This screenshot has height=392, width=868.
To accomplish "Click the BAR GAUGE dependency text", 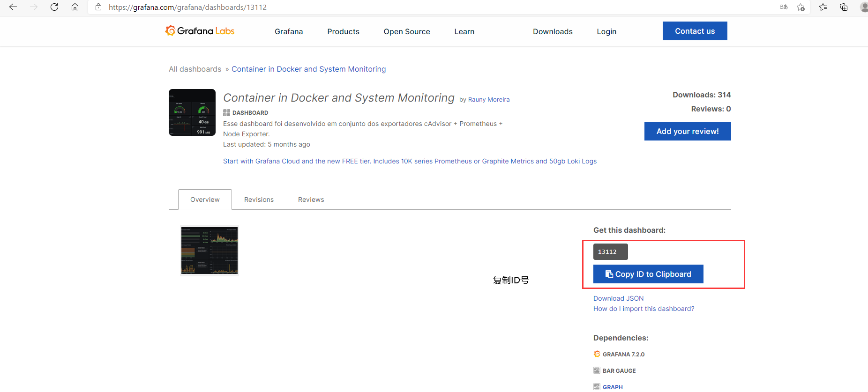I will 619,371.
